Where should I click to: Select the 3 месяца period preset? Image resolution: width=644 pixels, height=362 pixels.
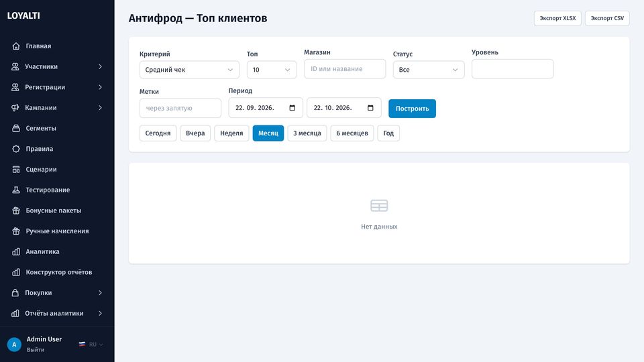pos(307,133)
